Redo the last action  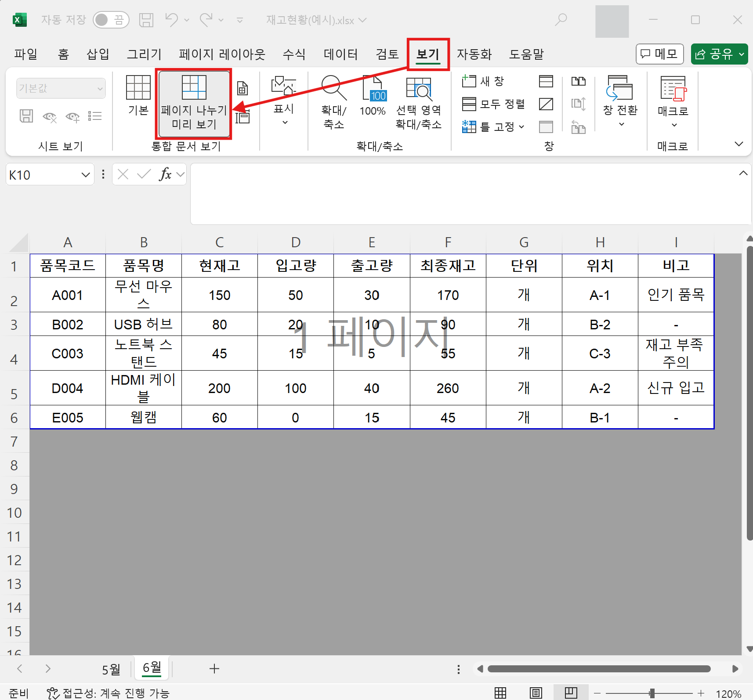pos(206,20)
